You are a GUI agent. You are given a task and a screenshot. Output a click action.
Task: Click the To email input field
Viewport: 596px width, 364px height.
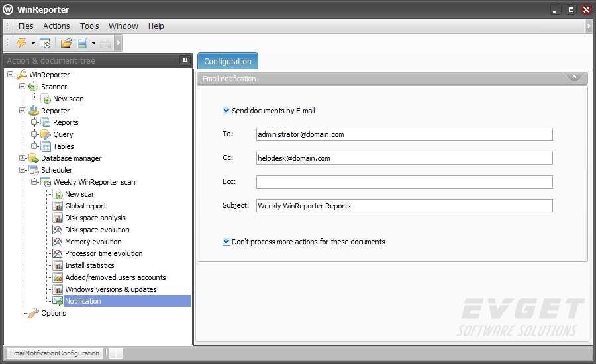coord(405,134)
